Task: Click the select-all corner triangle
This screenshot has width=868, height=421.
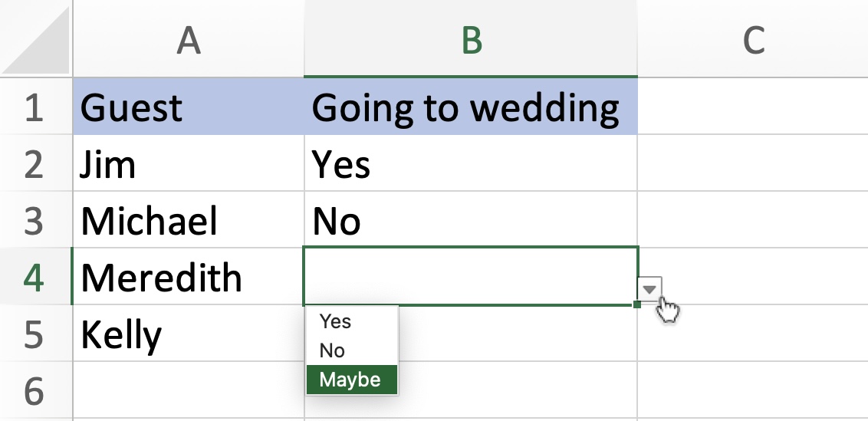Action: (36, 40)
